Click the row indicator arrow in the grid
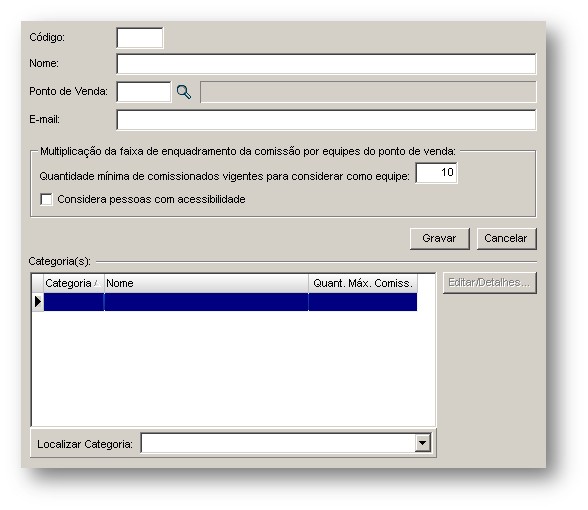This screenshot has width=588, height=510. point(38,302)
